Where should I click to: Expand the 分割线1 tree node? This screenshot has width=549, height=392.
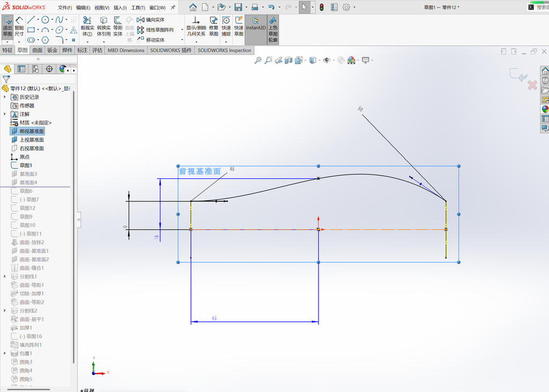4,276
